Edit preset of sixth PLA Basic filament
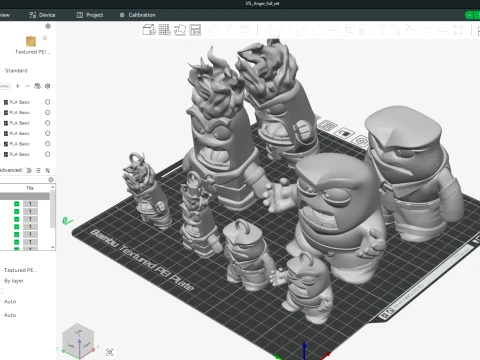Image resolution: width=480 pixels, height=360 pixels. pyautogui.click(x=48, y=154)
